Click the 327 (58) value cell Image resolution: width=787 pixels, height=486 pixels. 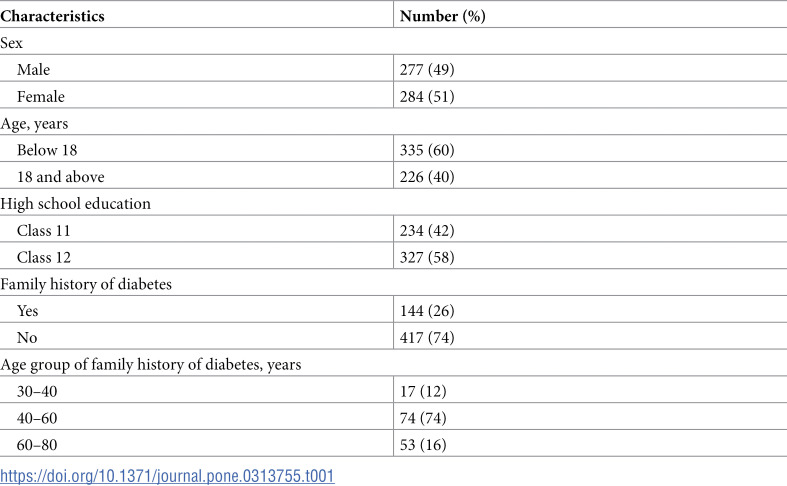pos(427,257)
